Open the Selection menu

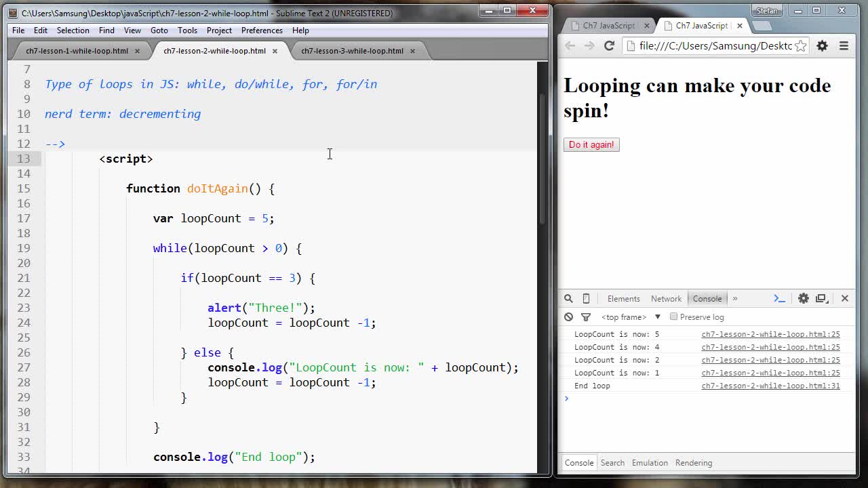pyautogui.click(x=73, y=30)
